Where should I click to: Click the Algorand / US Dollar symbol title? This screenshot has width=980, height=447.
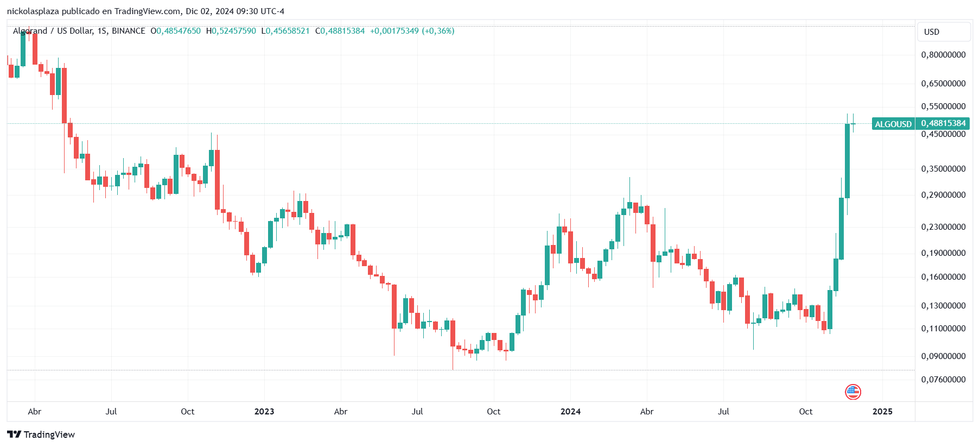79,31
